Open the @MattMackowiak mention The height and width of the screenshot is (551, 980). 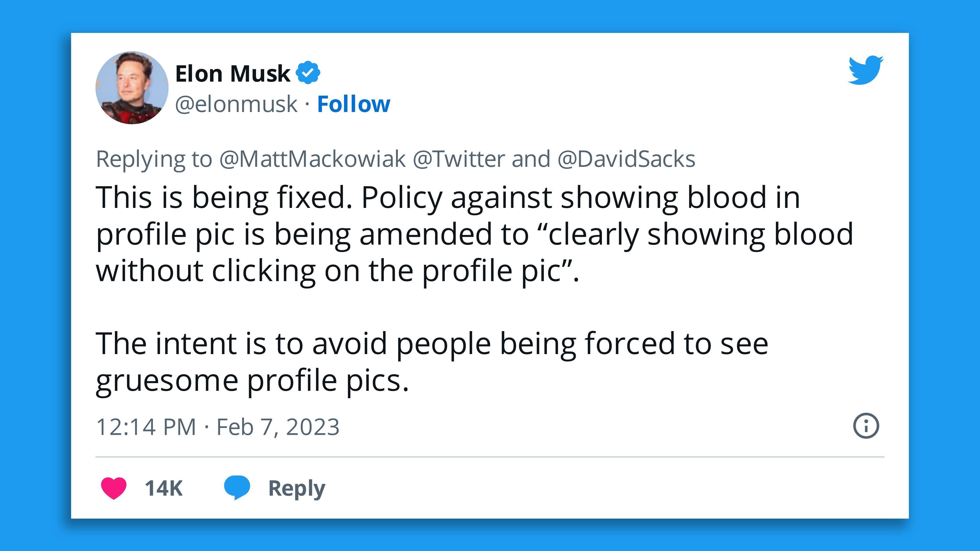312,159
